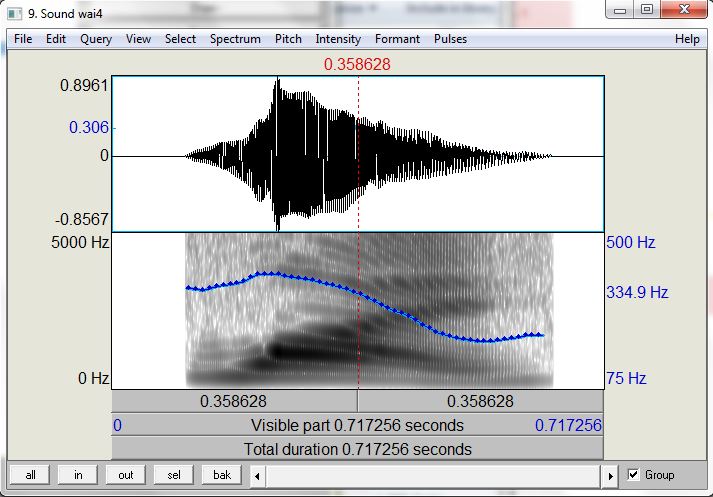Click the 0.717256 end time label

(x=568, y=425)
